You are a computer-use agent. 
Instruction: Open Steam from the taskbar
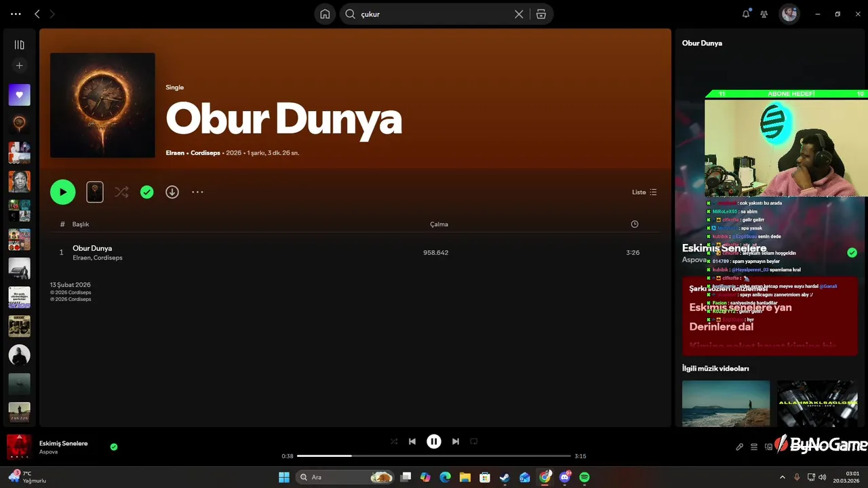pyautogui.click(x=505, y=477)
